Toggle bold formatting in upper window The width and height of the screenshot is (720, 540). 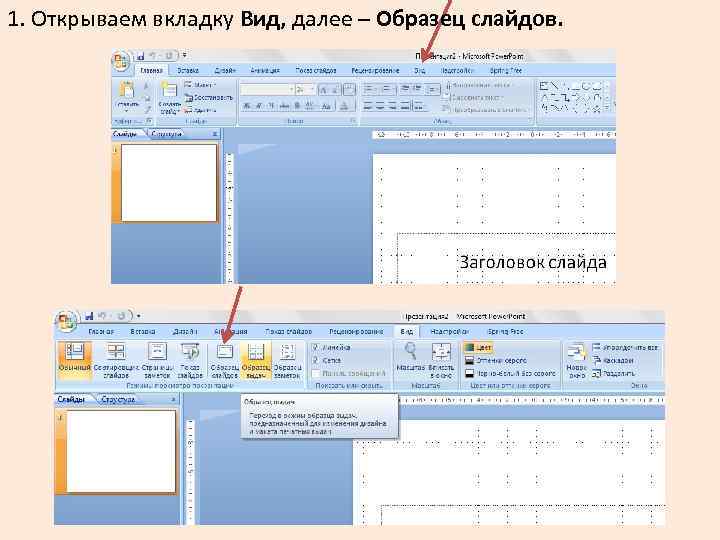pos(247,106)
